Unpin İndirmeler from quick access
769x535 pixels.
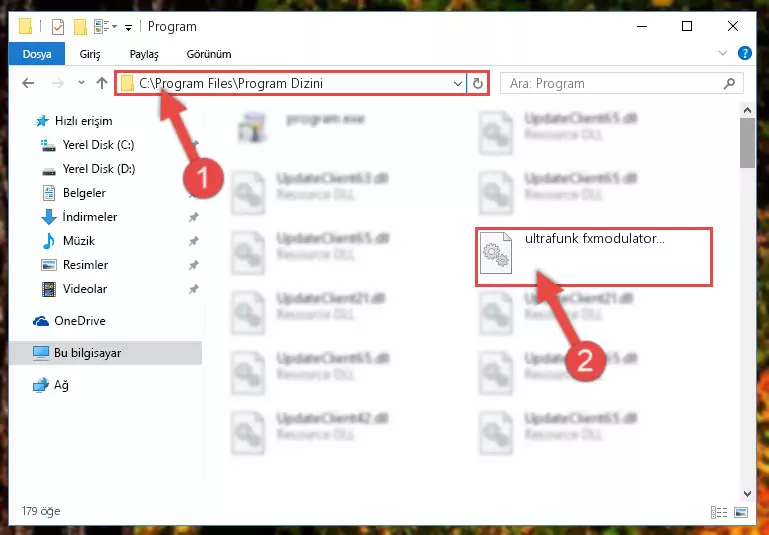coord(194,217)
